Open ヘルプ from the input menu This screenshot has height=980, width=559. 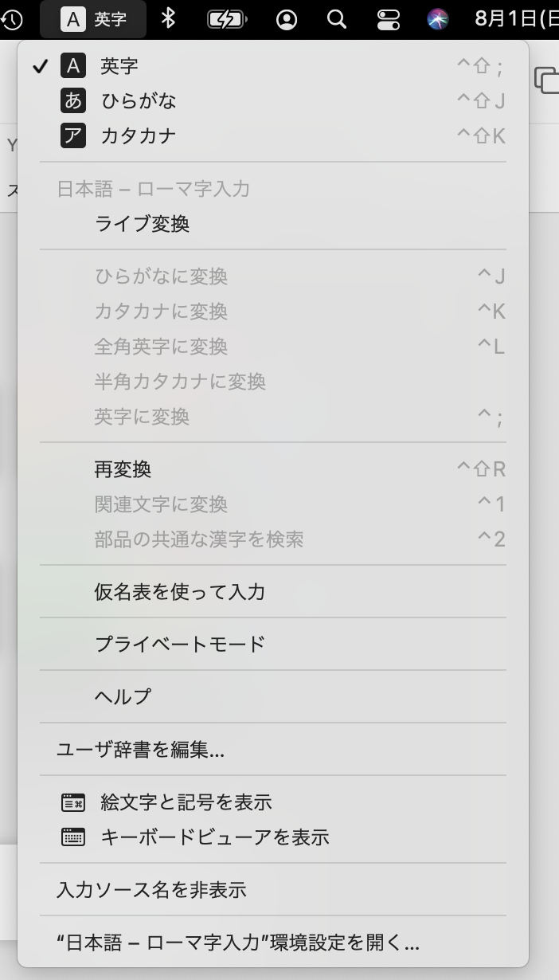click(123, 696)
